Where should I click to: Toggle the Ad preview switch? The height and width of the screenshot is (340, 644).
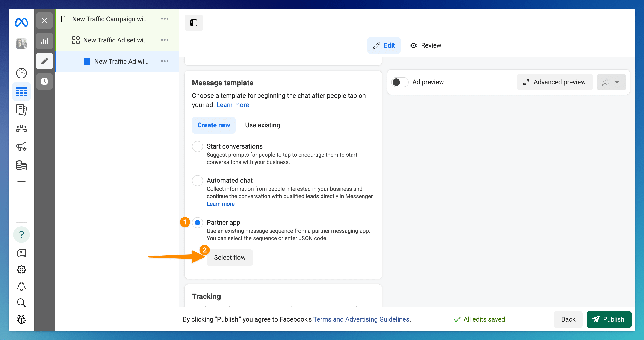coord(399,82)
